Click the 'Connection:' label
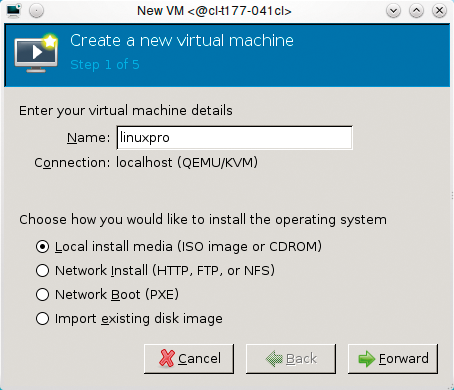 pyautogui.click(x=72, y=163)
